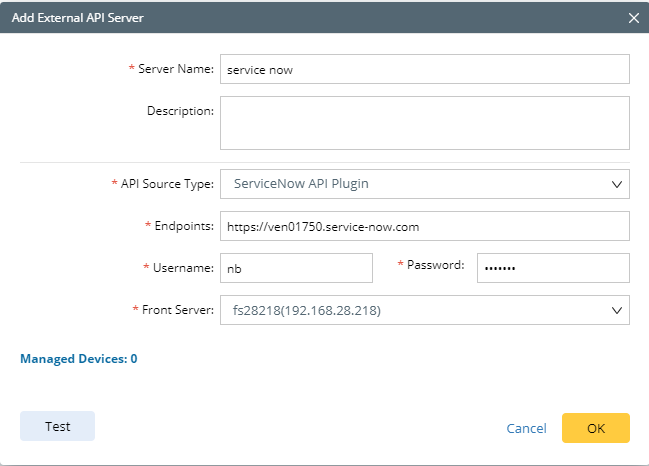Close the Add External API Server dialog
Screen dimensions: 649x466
point(633,17)
